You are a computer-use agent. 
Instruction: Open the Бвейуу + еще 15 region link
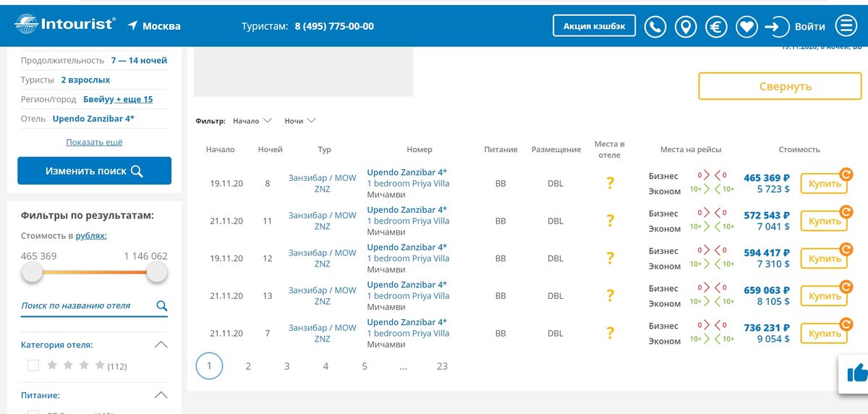pyautogui.click(x=118, y=99)
